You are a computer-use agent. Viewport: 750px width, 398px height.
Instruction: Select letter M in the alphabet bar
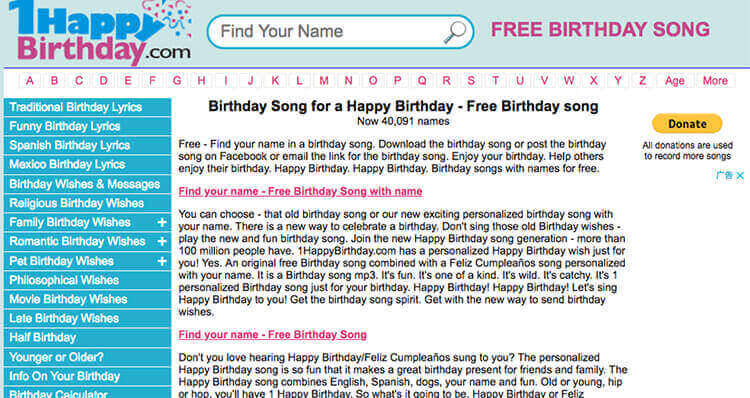click(324, 80)
